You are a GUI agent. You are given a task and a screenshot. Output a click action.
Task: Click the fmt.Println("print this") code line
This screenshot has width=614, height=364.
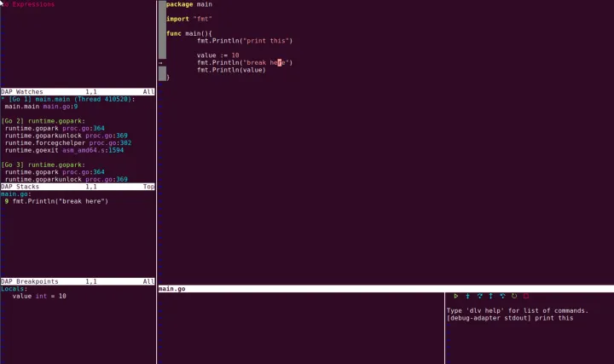click(x=245, y=41)
